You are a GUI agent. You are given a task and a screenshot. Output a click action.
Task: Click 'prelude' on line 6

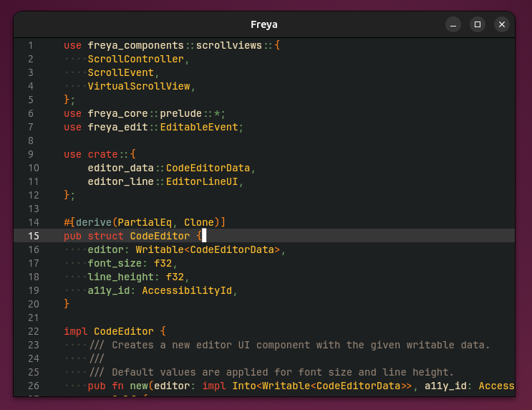pyautogui.click(x=181, y=113)
